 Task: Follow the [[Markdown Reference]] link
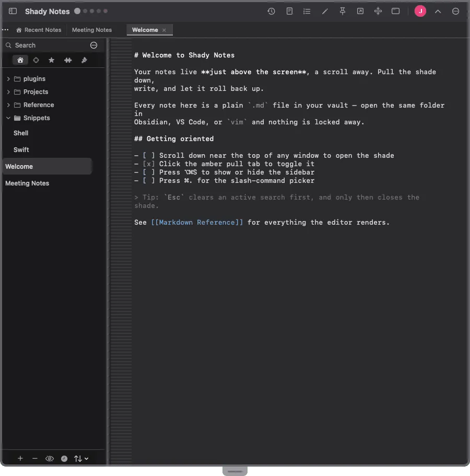click(x=197, y=223)
